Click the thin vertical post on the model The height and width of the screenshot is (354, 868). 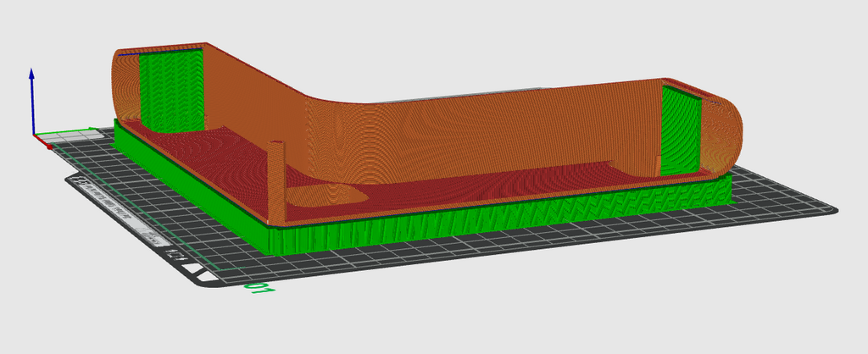click(x=277, y=183)
